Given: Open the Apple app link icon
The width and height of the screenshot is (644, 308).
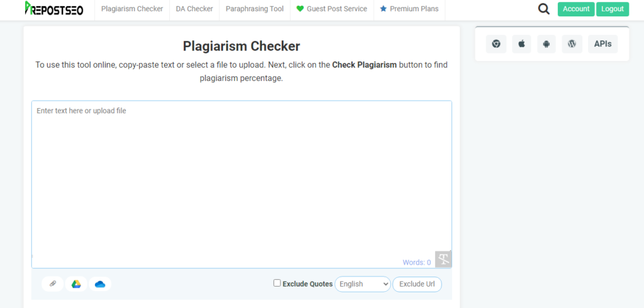Looking at the screenshot, I should click(521, 44).
